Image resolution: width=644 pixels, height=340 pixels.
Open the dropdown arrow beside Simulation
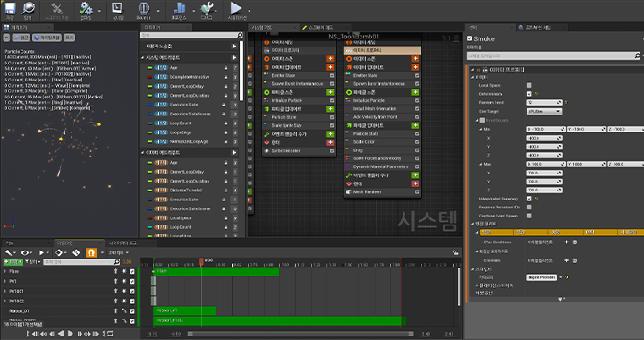[249, 11]
